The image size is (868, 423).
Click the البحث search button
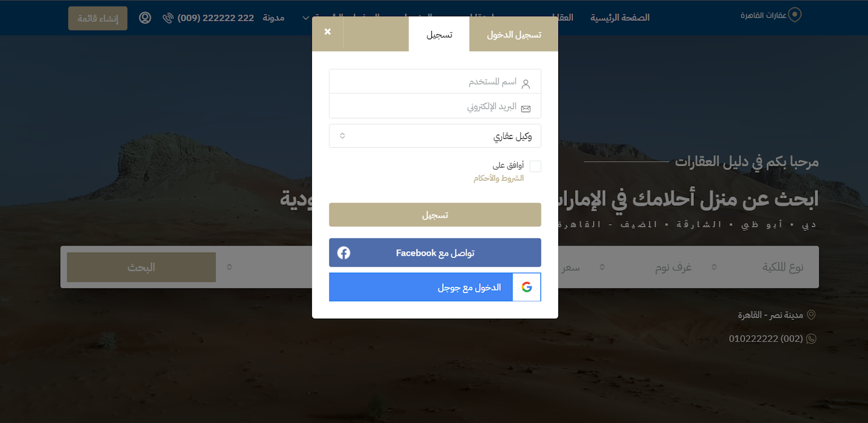coord(141,267)
